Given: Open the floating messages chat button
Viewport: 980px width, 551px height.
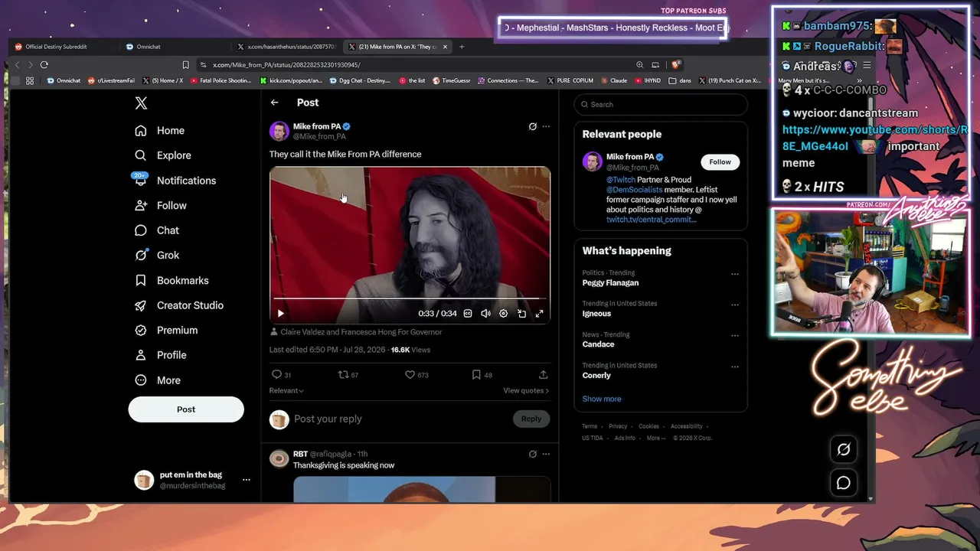Looking at the screenshot, I should tap(844, 483).
